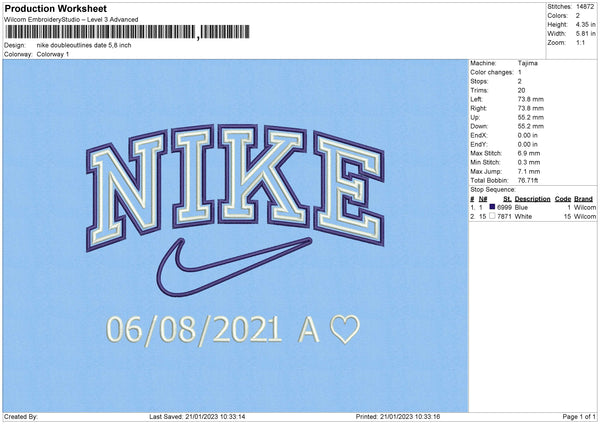Click the Machine value Tajima
This screenshot has height=424, width=600.
[528, 63]
